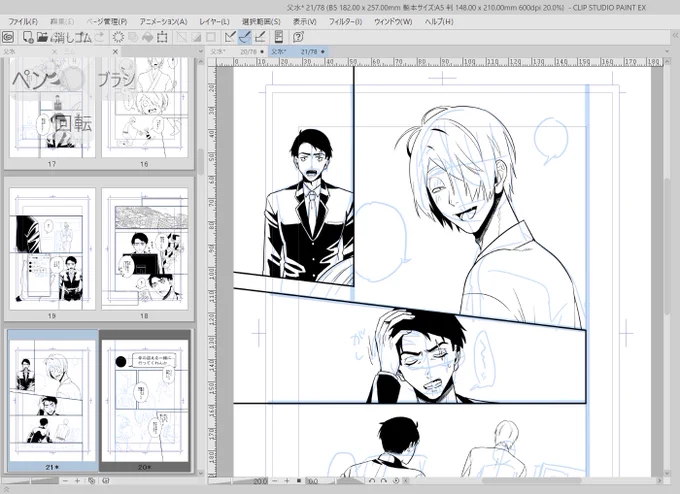The width and height of the screenshot is (680, 494).
Task: Zoom in the canvas with plus button
Action: (287, 481)
